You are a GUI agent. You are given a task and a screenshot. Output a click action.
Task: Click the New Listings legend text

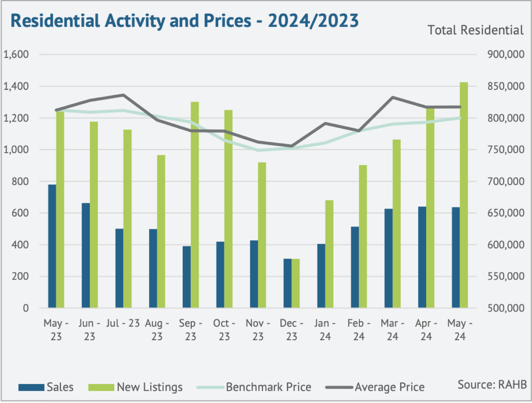click(x=149, y=387)
